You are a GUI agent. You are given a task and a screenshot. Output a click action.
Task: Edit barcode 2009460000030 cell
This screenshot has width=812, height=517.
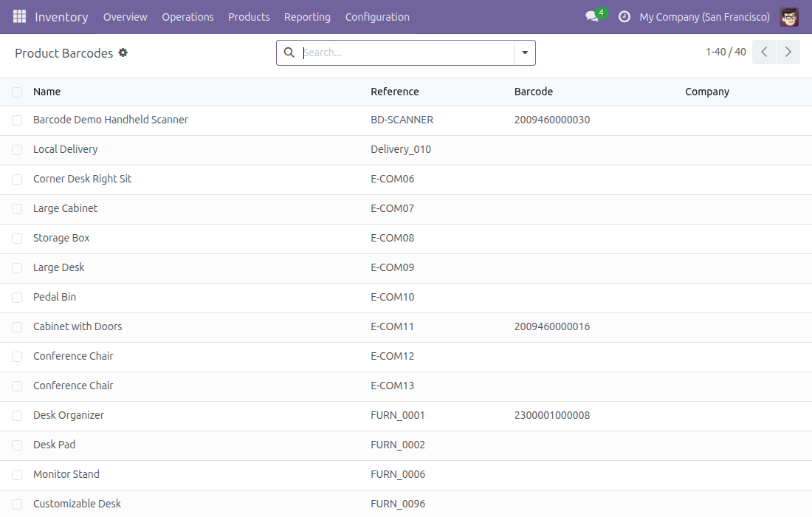tap(552, 120)
